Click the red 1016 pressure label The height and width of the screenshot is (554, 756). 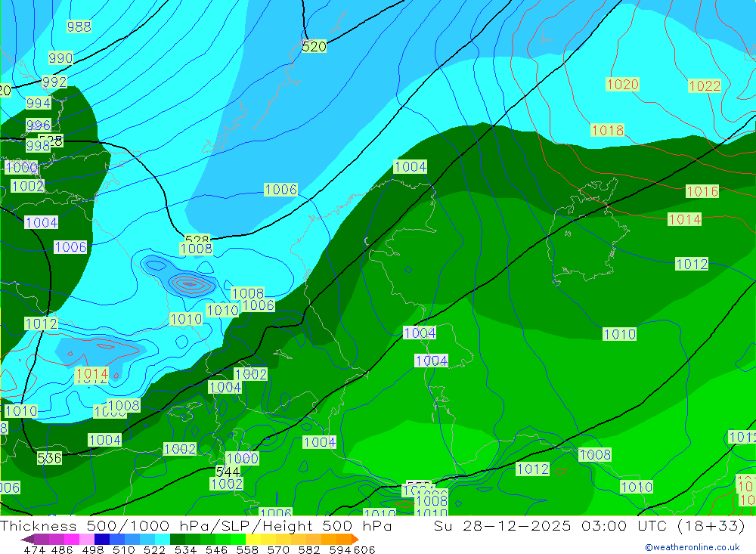pyautogui.click(x=702, y=191)
